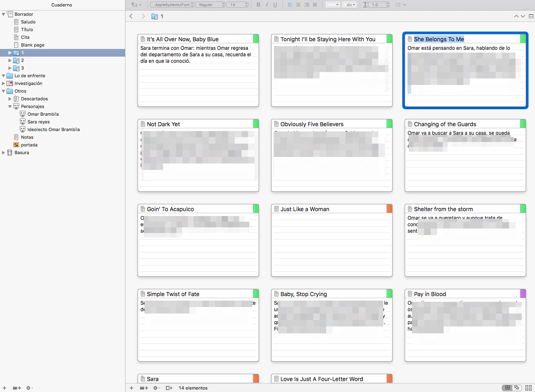Select Tonight I'll be Staying Here card
535x392 pixels.
tap(332, 70)
